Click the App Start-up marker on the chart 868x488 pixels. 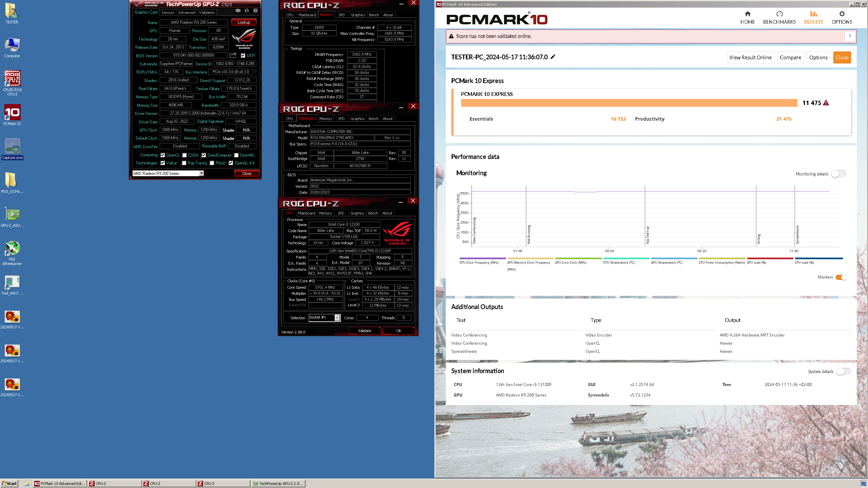(647, 235)
